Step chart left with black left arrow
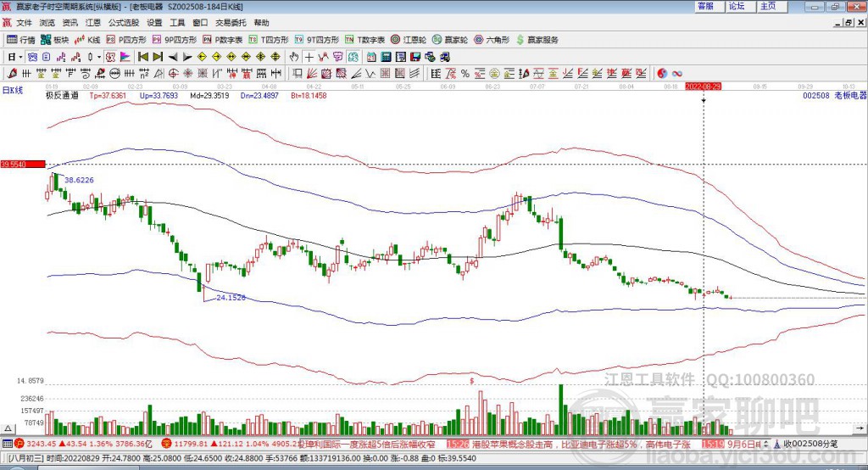The width and height of the screenshot is (868, 470). click(x=173, y=57)
